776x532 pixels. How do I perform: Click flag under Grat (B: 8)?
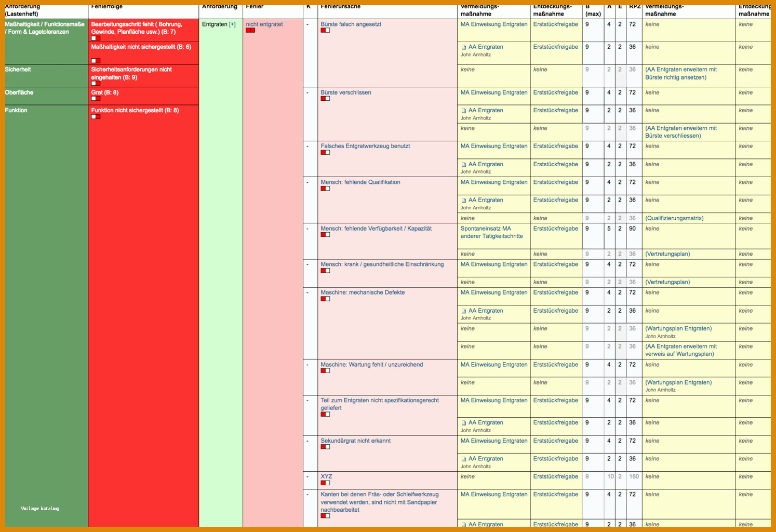click(96, 99)
